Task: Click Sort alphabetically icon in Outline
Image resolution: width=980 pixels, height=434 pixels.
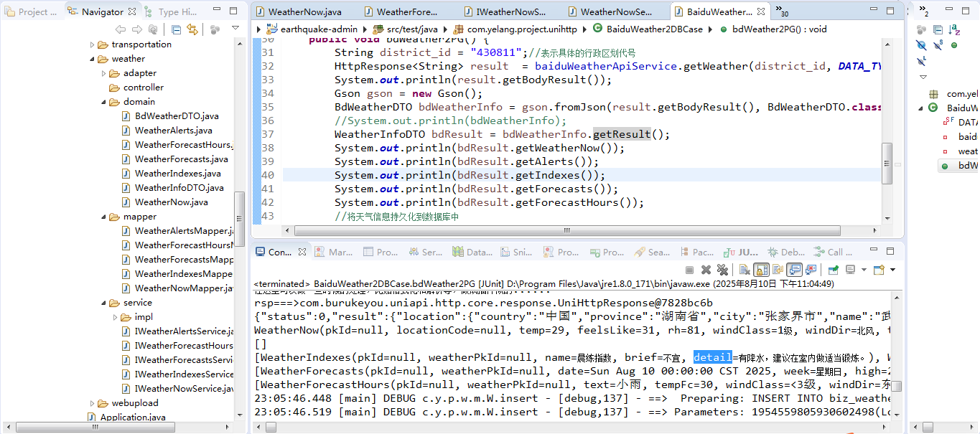Action: [954, 29]
